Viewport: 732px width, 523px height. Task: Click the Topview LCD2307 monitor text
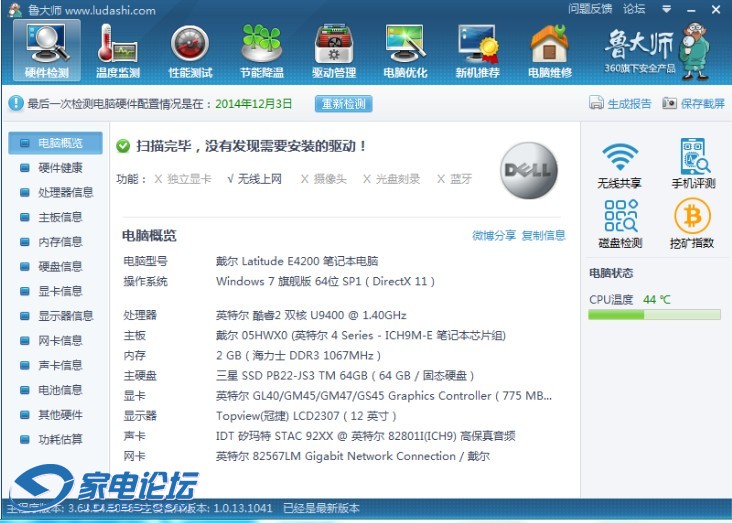306,416
